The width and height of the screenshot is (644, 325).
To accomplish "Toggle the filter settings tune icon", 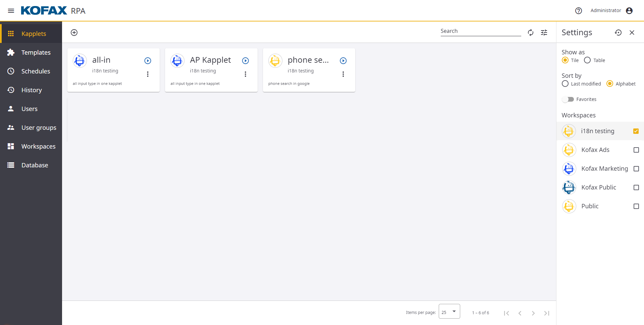I will [544, 33].
